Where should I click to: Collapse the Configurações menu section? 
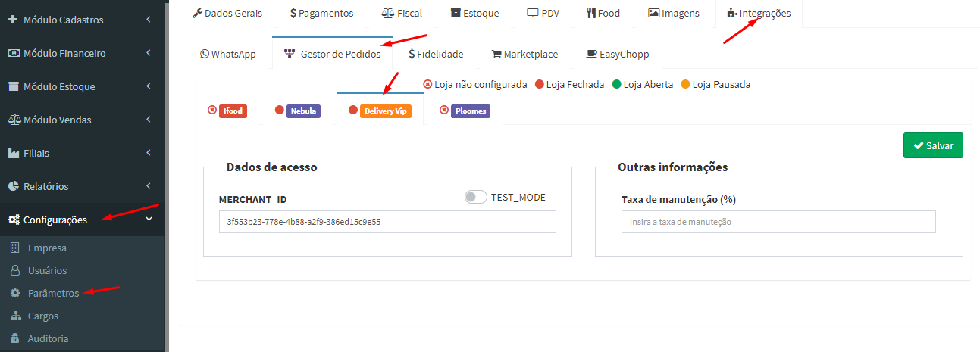tap(149, 220)
